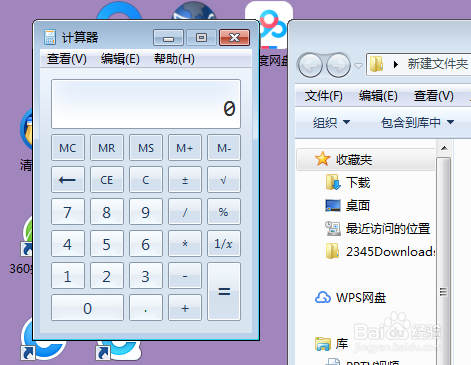Open calculator 帮助(H) menu
This screenshot has height=365, width=471.
pyautogui.click(x=174, y=59)
